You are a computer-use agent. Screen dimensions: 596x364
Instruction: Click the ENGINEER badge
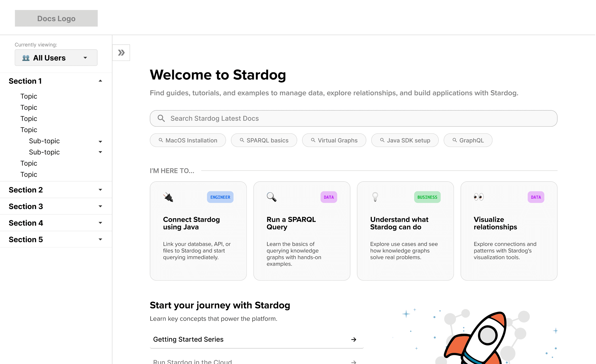click(220, 197)
